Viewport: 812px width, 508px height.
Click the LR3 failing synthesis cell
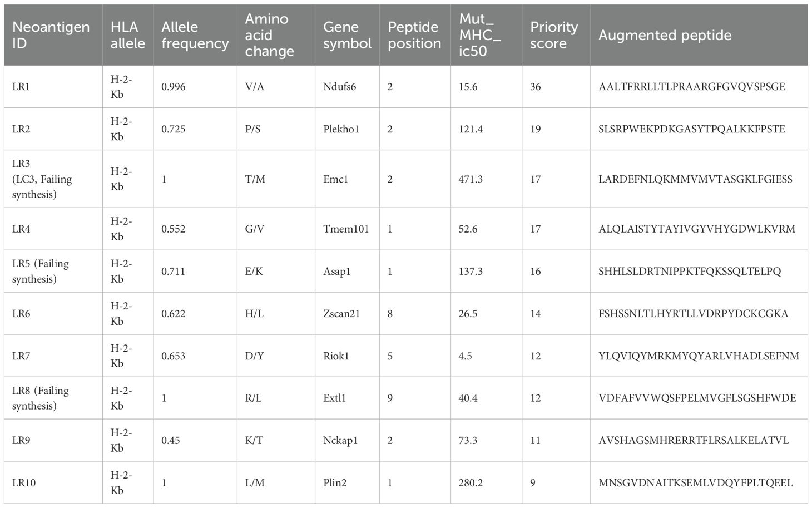42,179
